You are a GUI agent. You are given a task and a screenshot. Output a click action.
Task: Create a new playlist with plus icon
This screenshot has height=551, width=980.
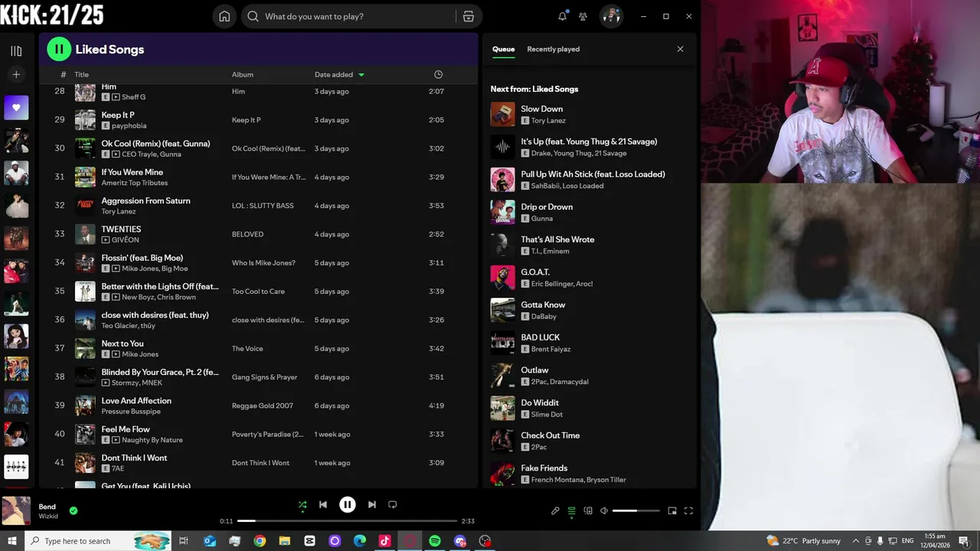point(16,74)
